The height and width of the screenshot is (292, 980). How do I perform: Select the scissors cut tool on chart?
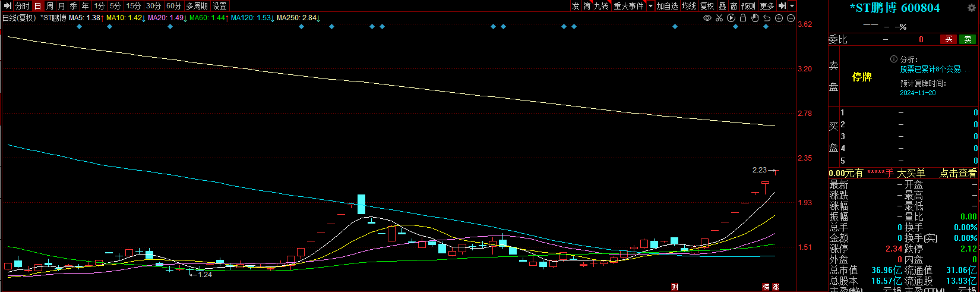point(719,18)
